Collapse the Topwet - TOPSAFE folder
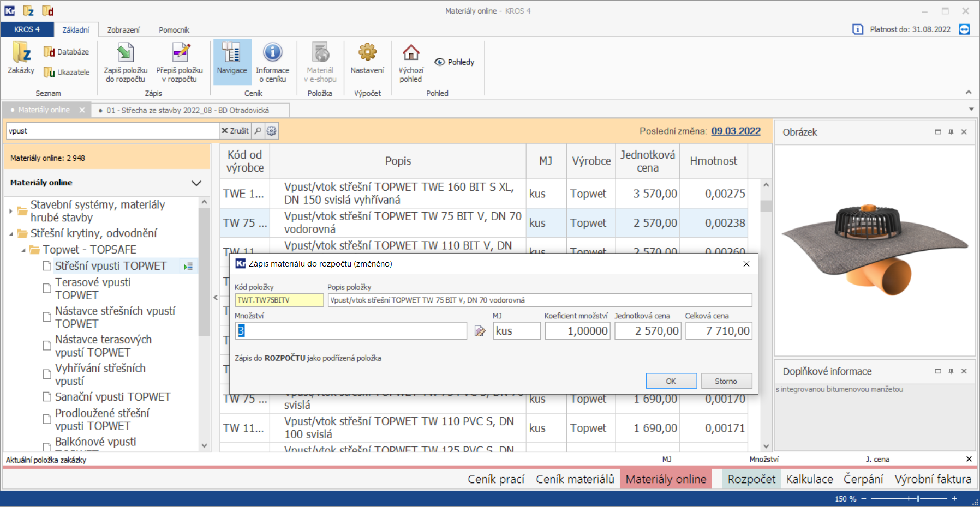Screen dimensions: 980x507 click(23, 250)
